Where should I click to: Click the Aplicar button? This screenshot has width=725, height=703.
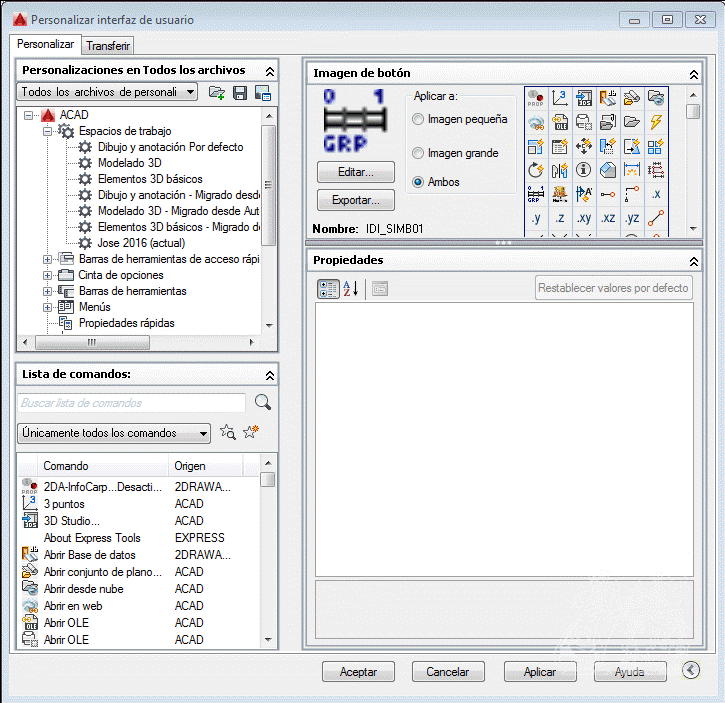pyautogui.click(x=540, y=672)
